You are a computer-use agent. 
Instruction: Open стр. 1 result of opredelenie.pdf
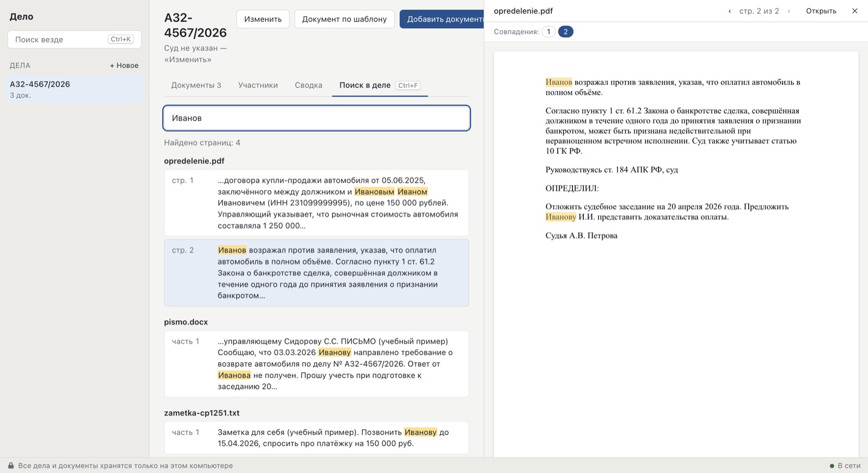tap(316, 203)
